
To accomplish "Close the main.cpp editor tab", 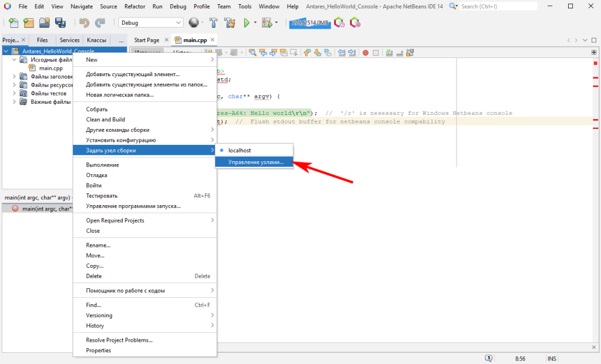I will [x=212, y=39].
